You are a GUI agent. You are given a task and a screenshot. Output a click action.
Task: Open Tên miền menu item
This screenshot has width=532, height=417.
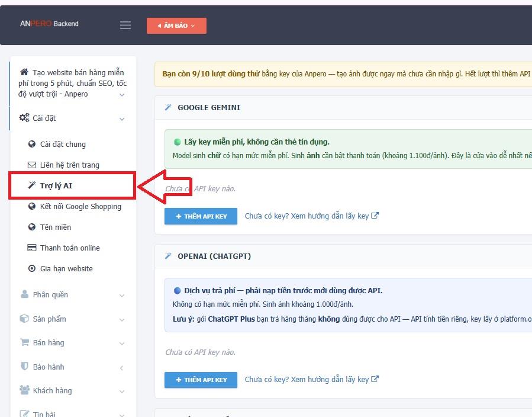click(55, 227)
